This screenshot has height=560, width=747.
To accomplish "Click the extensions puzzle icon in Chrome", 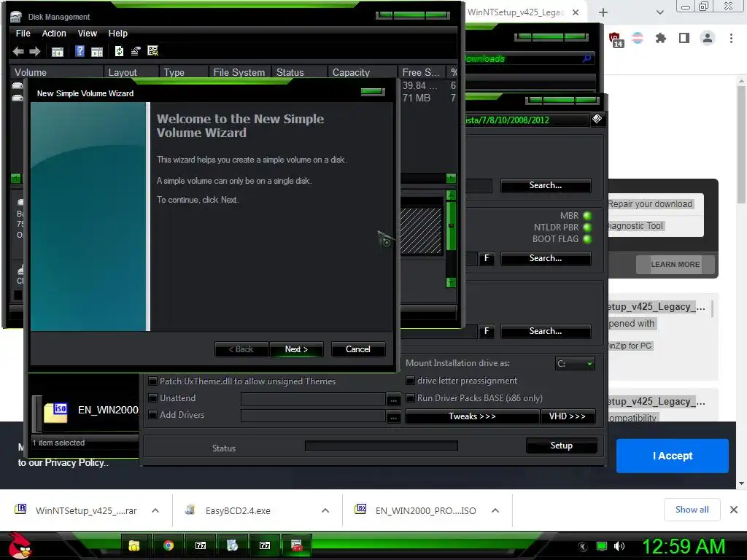I will click(661, 38).
